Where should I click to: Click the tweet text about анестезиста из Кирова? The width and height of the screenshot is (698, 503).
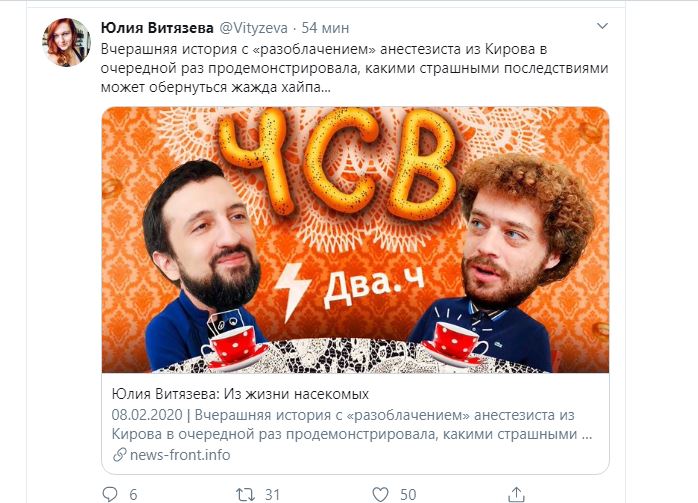[x=354, y=68]
